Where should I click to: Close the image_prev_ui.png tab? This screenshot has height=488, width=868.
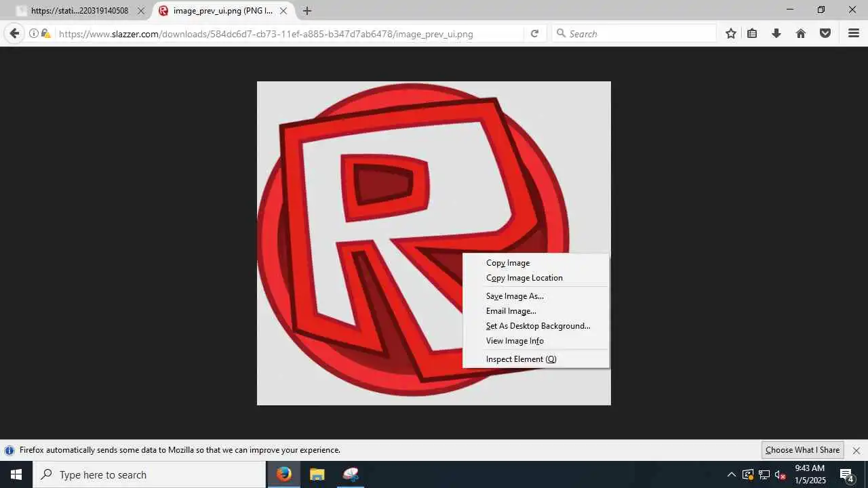[x=283, y=11]
